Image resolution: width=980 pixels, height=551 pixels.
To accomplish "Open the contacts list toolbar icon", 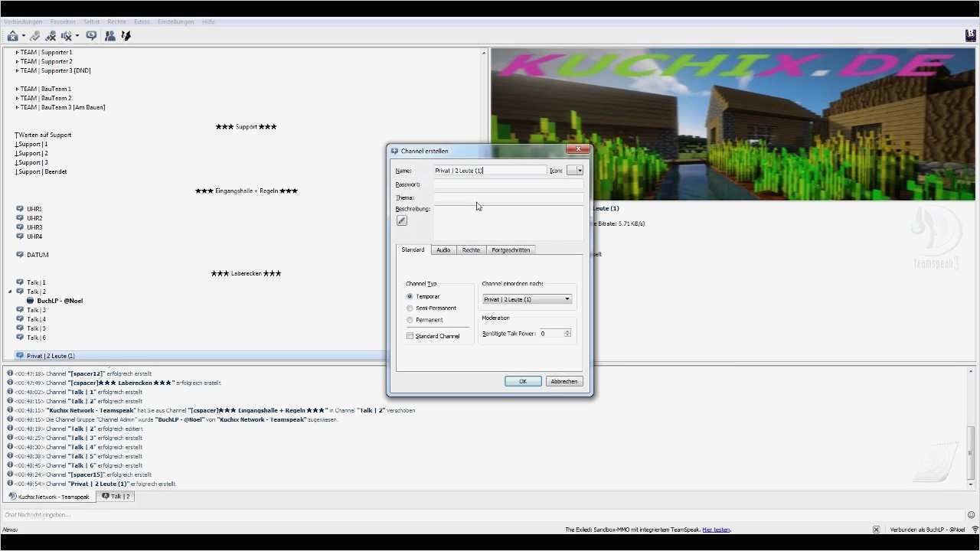I will click(110, 36).
